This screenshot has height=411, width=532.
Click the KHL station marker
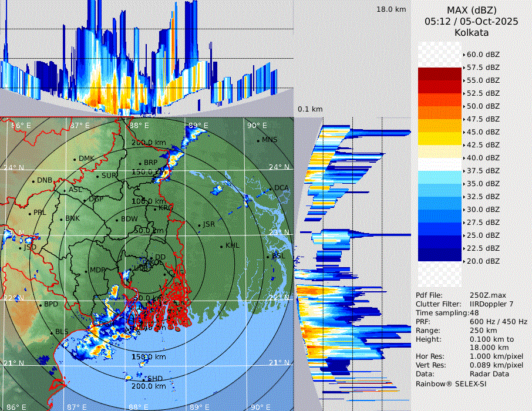coord(222,246)
